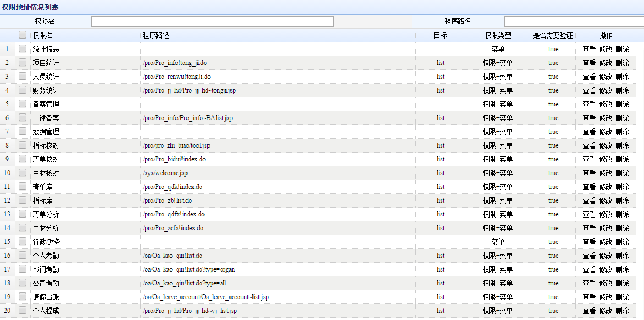Focus the 程序路径 search input field

[574, 21]
